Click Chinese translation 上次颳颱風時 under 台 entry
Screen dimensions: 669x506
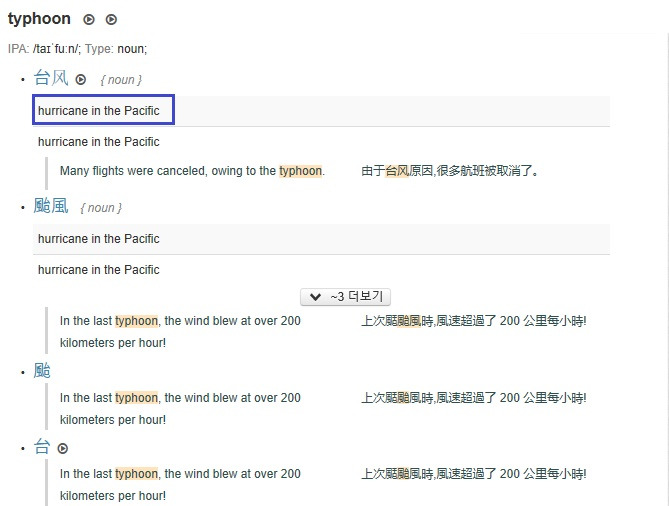click(x=474, y=474)
